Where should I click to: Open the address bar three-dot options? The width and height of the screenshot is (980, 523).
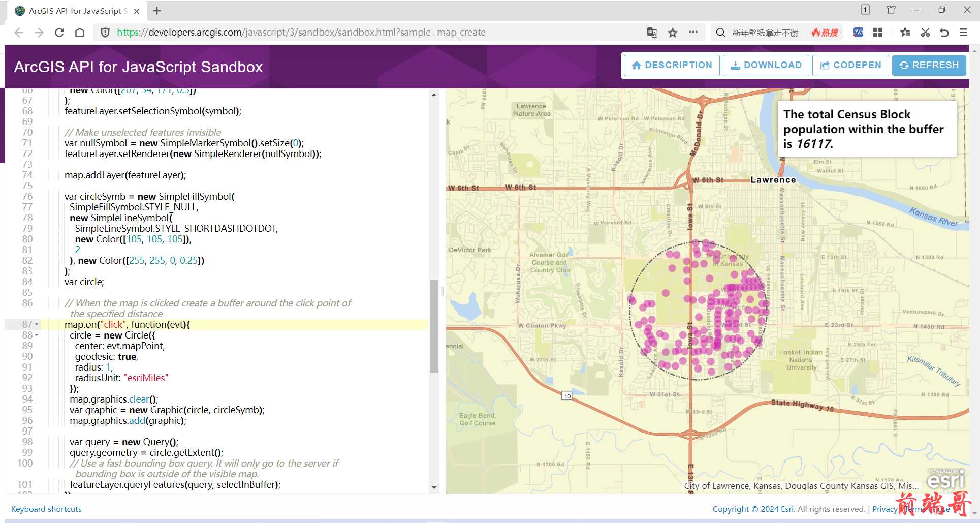[693, 32]
